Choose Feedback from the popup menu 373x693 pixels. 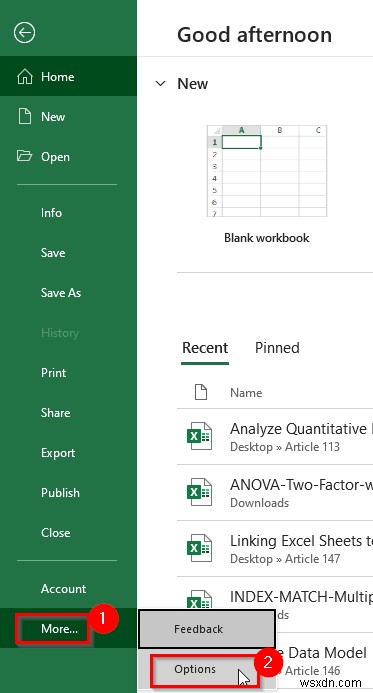point(207,628)
